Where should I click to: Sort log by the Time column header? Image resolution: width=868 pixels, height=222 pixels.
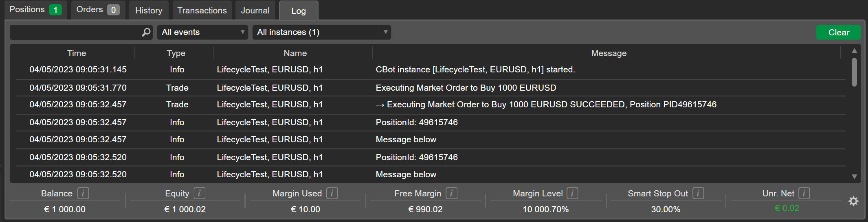(77, 53)
